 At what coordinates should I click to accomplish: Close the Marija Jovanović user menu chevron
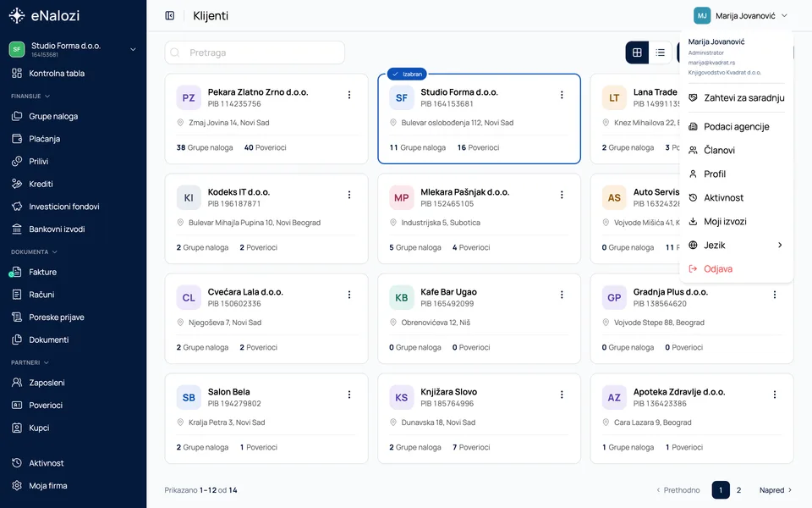click(784, 15)
